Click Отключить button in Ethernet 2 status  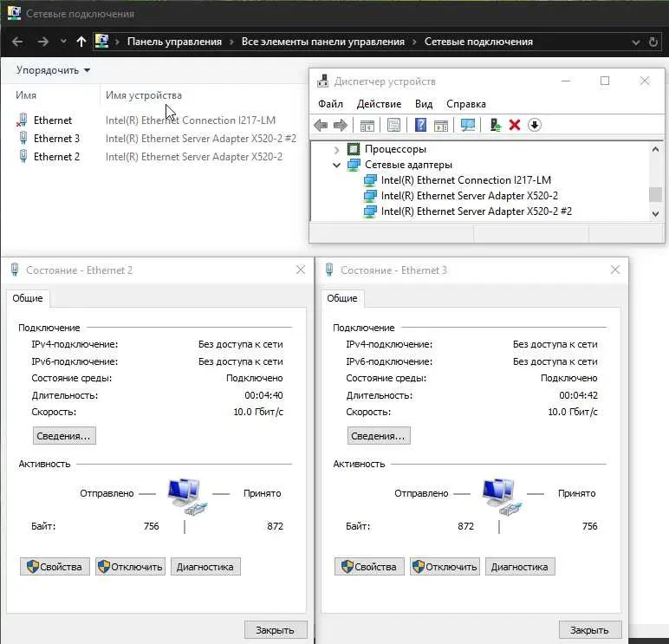[x=130, y=567]
